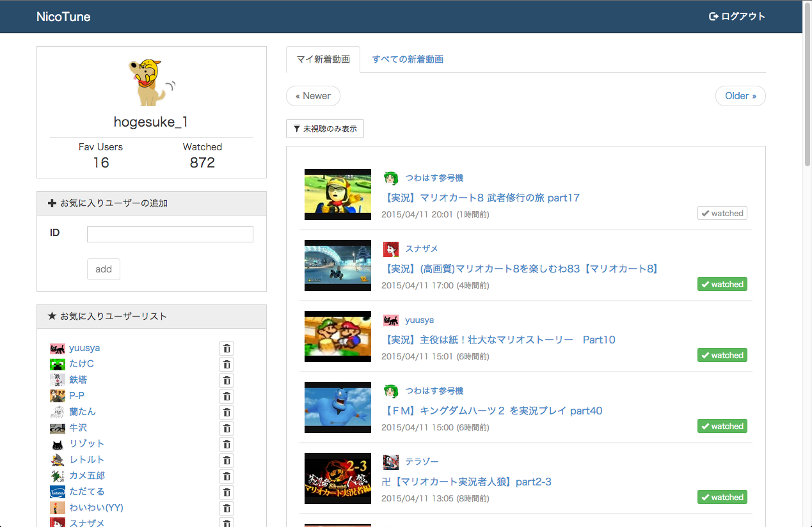Select the マイ新着動画 tab
The image size is (812, 527).
tap(323, 59)
